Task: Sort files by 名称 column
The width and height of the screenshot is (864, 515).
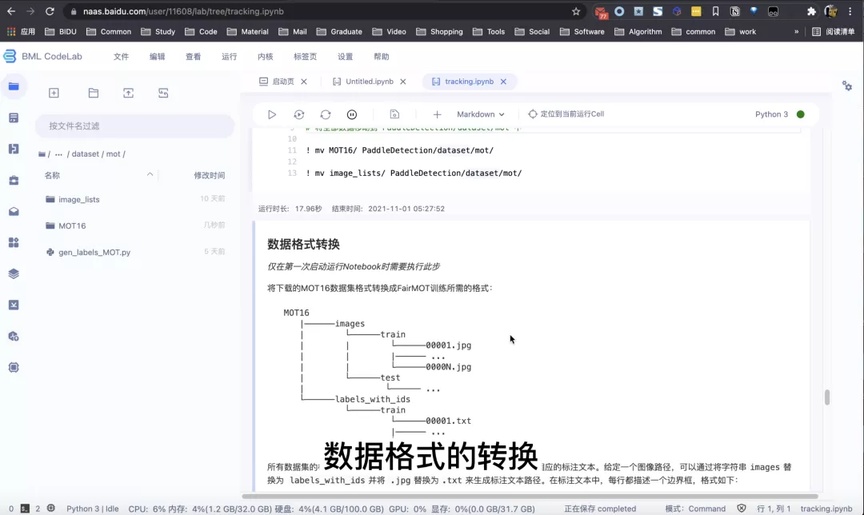Action: click(52, 175)
